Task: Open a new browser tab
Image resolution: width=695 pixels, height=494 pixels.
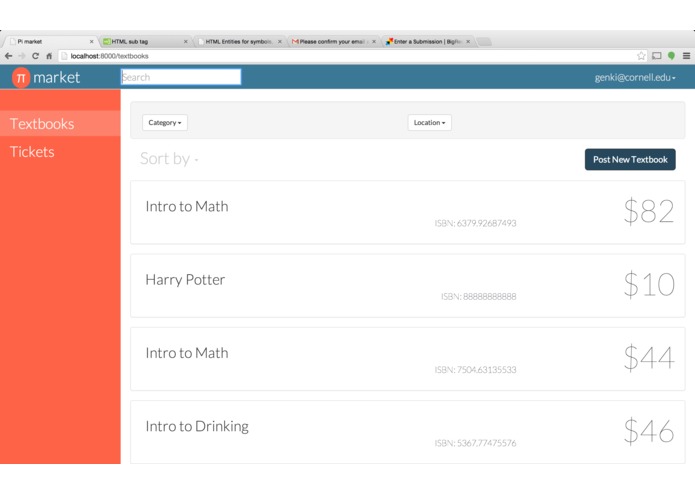Action: (484, 42)
